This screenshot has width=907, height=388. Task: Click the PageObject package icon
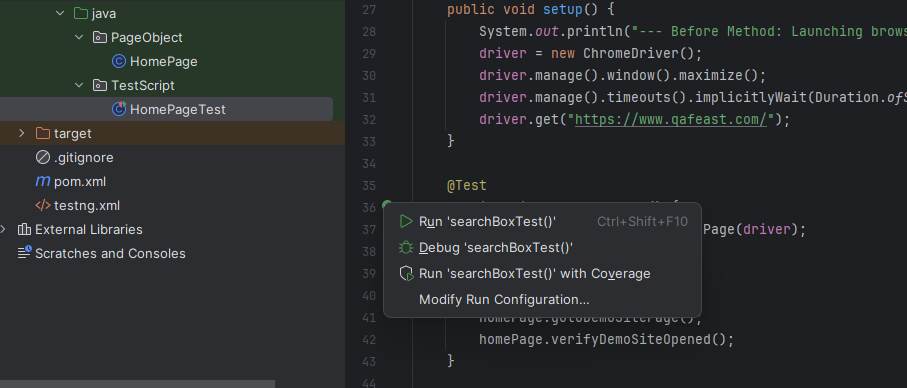(100, 38)
